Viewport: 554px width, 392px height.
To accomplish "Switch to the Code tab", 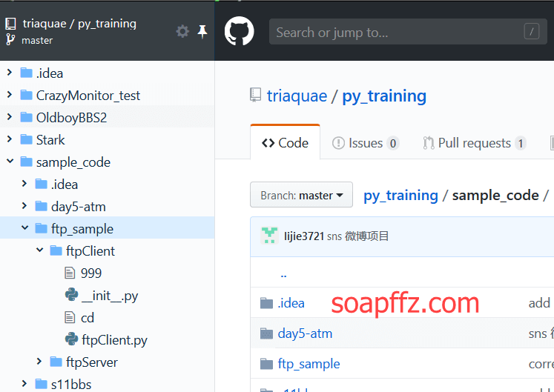I will [285, 143].
